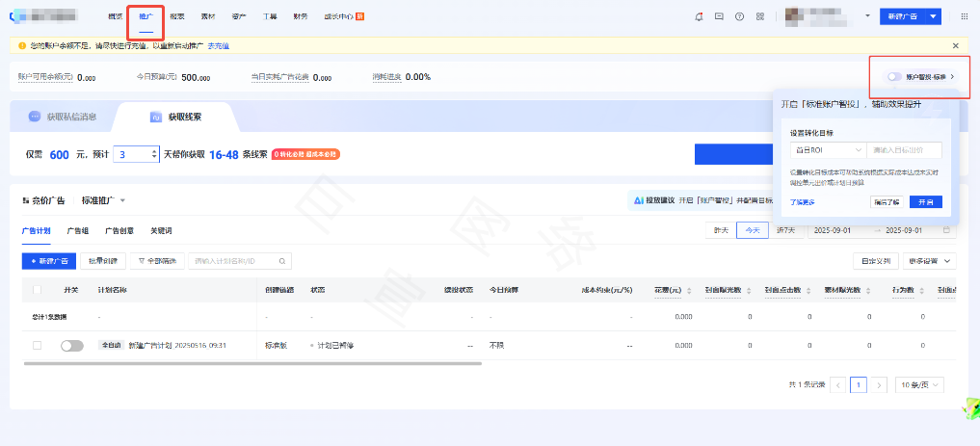The height and width of the screenshot is (446, 980).
Task: Open the 10条/页 page size dropdown
Action: click(919, 385)
